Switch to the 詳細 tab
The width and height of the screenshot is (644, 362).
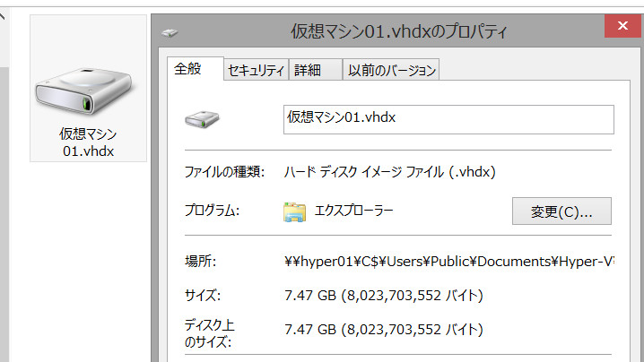click(x=308, y=70)
